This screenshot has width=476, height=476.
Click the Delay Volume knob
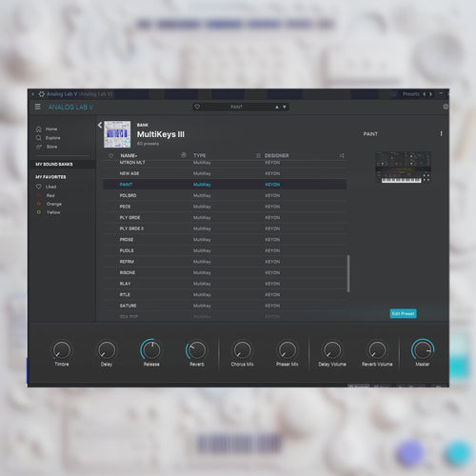[332, 350]
